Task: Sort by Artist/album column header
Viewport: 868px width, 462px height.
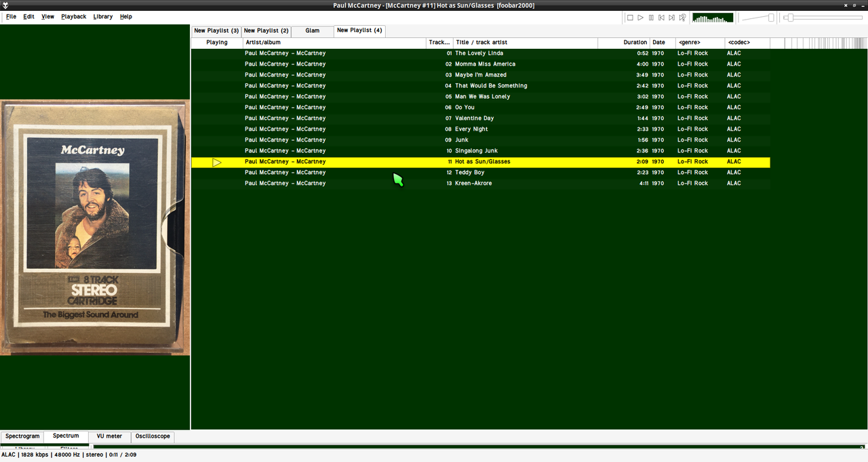Action: 334,43
